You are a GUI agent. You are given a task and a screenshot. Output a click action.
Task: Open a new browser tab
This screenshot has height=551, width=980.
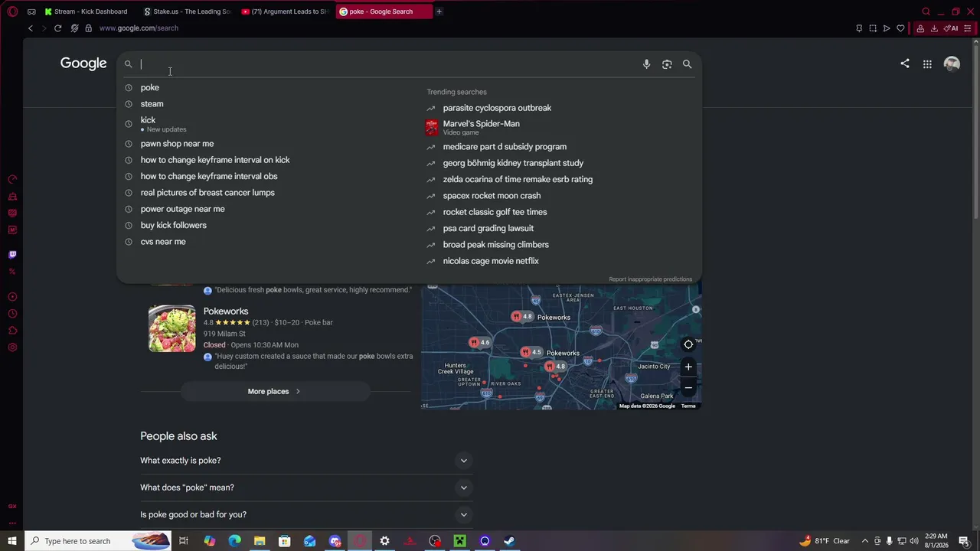[x=439, y=11]
